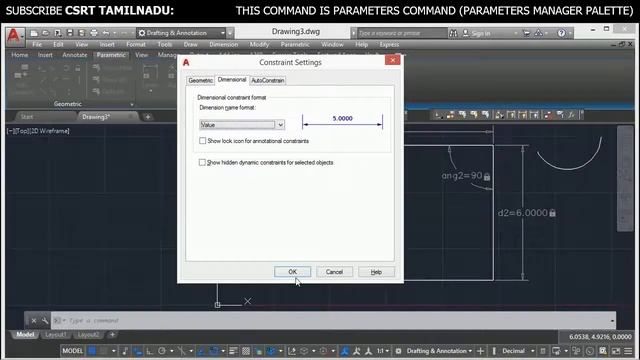Click the Isolate Objects status icon
The width and height of the screenshot is (640, 360).
coord(576,351)
